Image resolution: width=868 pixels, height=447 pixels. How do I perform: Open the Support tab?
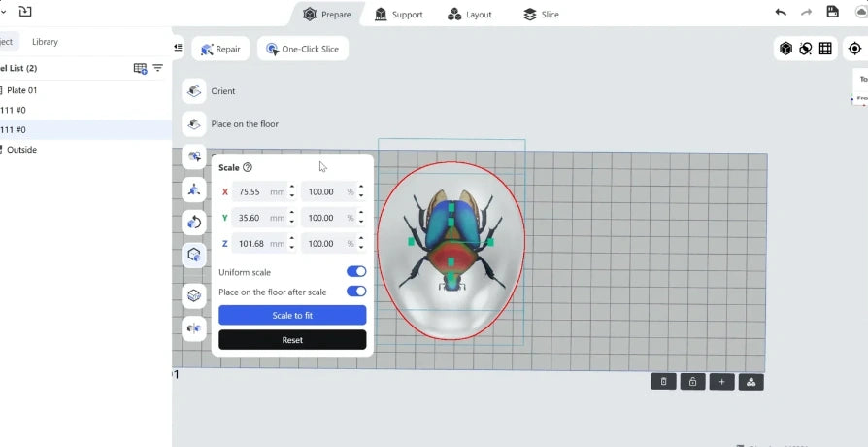point(399,15)
